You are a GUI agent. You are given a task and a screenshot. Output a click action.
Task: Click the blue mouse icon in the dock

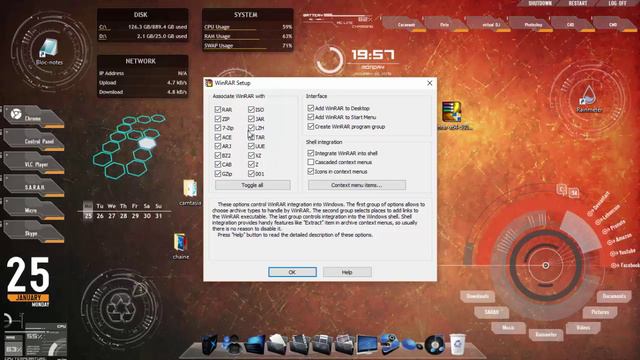(x=412, y=345)
